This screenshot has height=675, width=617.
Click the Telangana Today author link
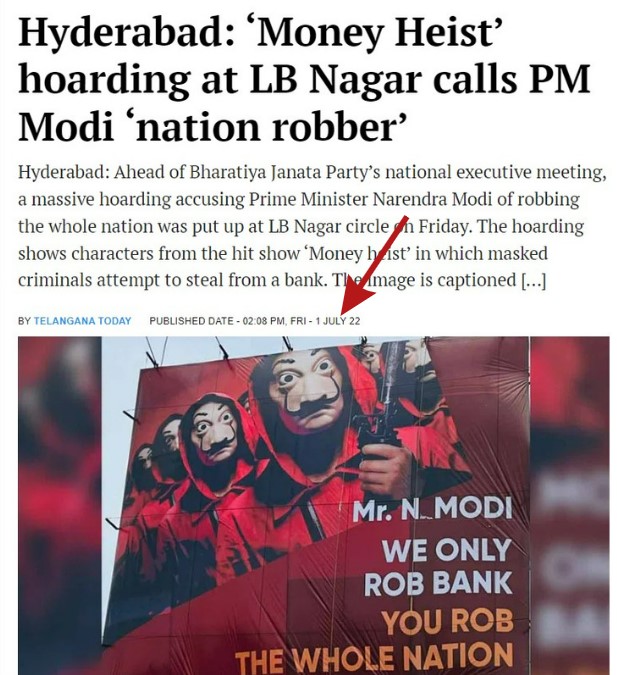(x=82, y=321)
